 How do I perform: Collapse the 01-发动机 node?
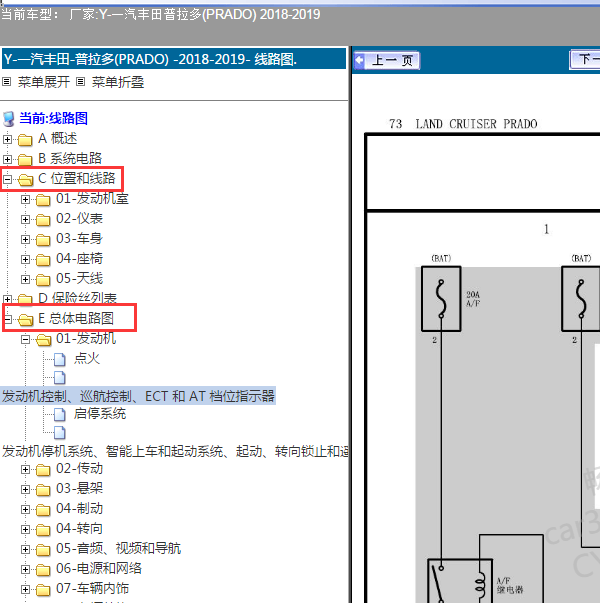click(x=25, y=339)
